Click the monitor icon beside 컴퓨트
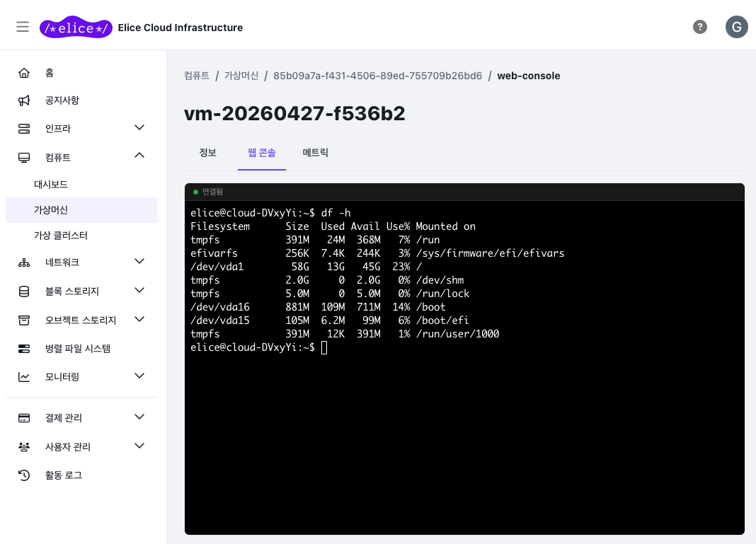Screen dimensions: 756x544 (x=24, y=158)
